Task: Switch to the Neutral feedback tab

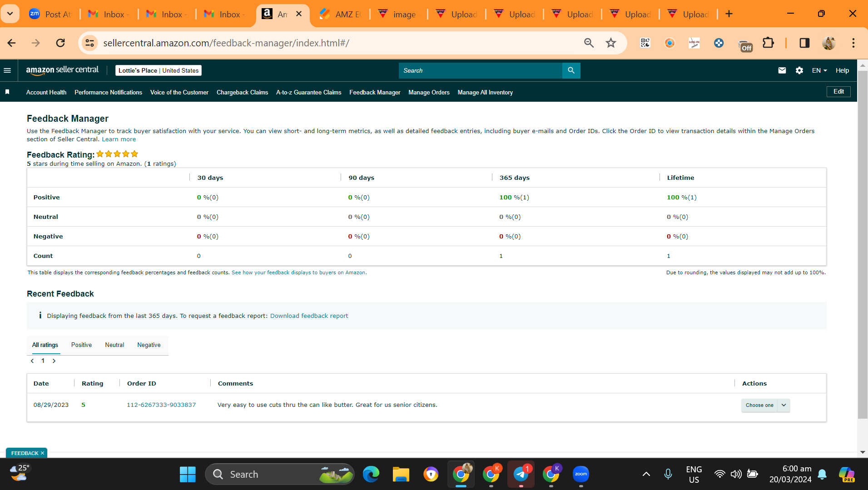Action: pyautogui.click(x=114, y=345)
